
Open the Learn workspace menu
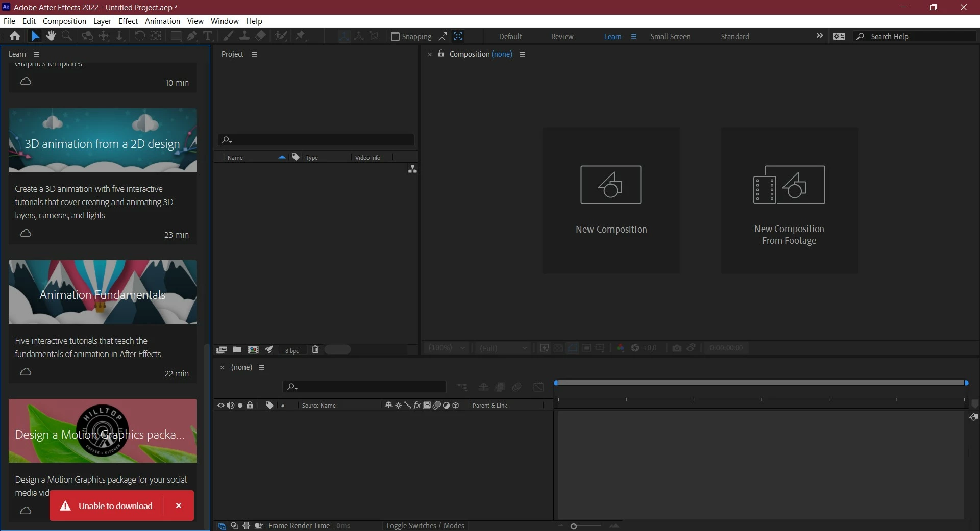click(x=634, y=37)
